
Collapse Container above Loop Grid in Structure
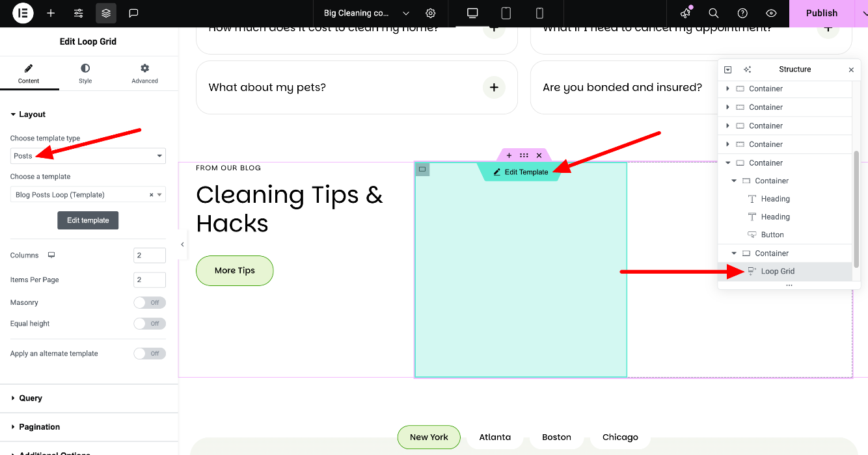point(734,253)
